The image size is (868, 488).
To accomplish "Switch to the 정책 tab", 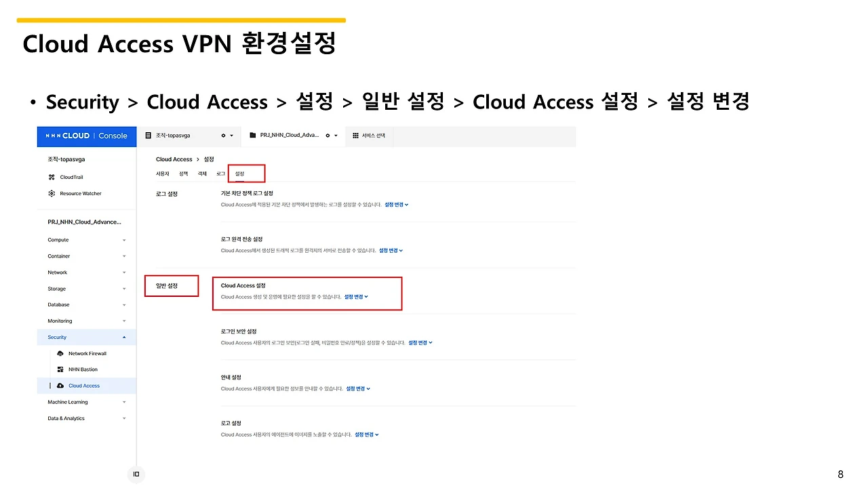I will tap(184, 174).
